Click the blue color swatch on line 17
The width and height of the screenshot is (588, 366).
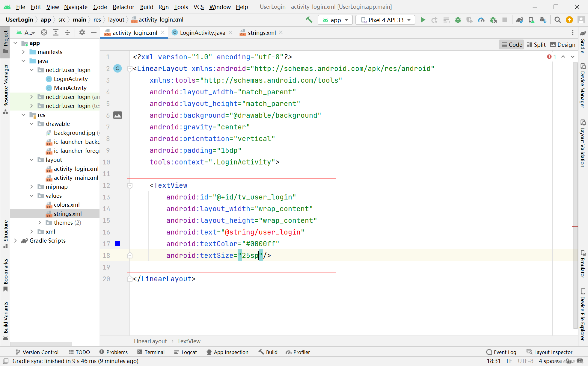click(x=117, y=244)
